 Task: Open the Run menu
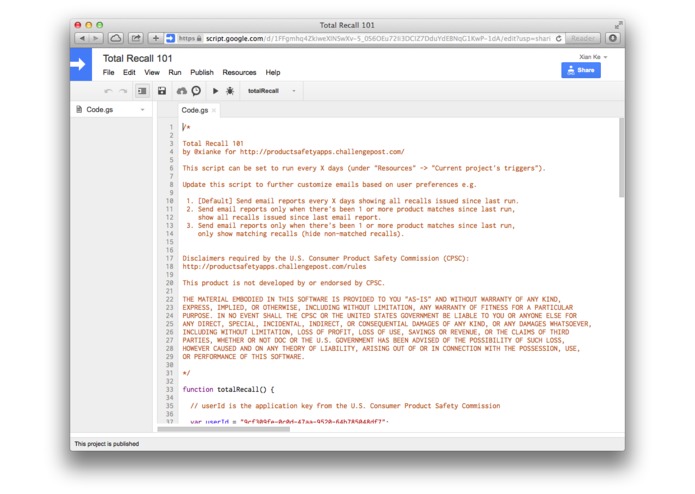coord(175,72)
